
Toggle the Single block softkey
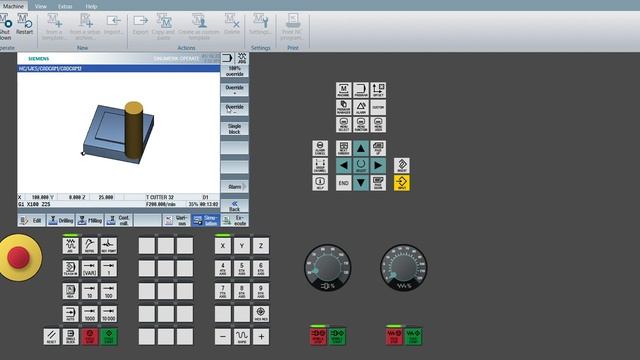coord(234,129)
